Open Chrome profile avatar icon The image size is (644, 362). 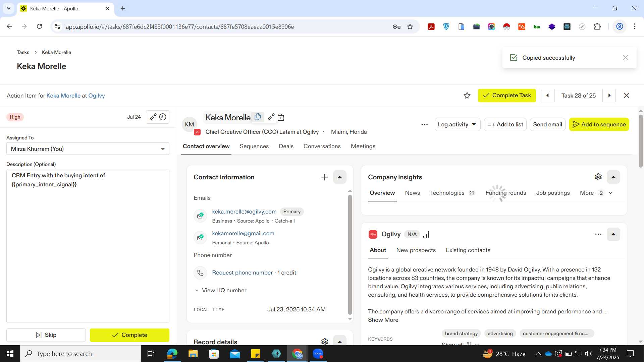tap(620, 26)
